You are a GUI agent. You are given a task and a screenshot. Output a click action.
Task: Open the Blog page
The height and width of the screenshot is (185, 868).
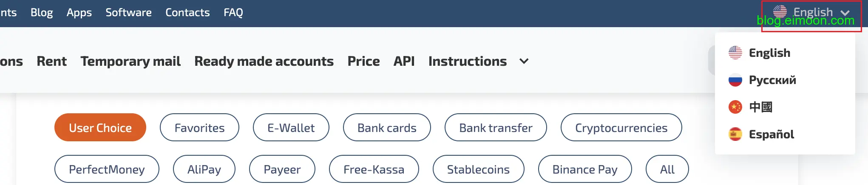point(42,13)
